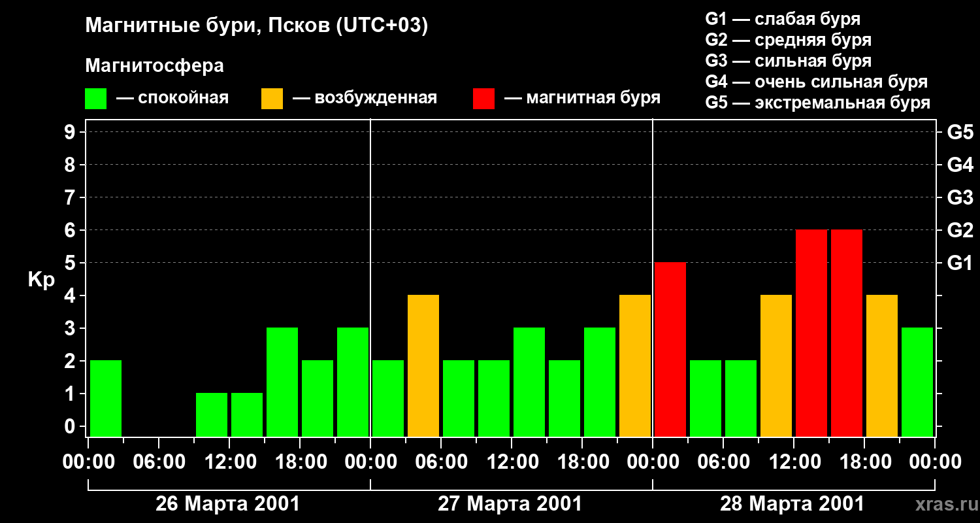Click the 'G3 — сильная буря' description
Image resolution: width=980 pixels, height=523 pixels.
789,61
